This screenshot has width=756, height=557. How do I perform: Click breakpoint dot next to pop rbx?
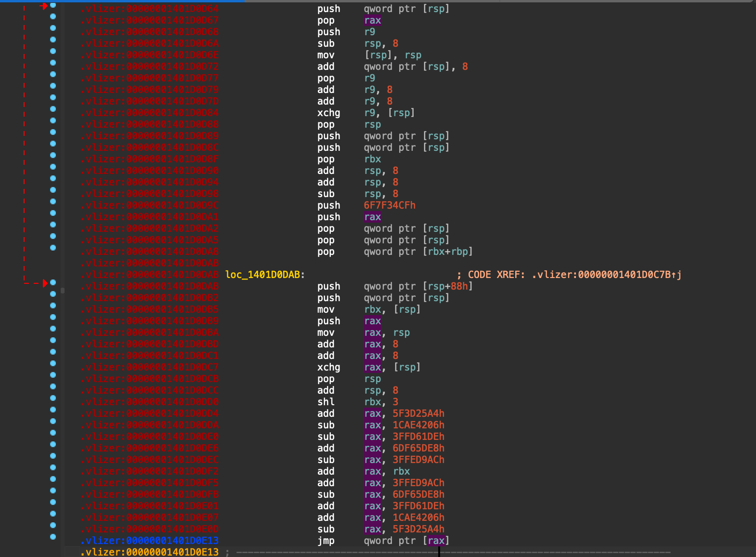point(53,155)
